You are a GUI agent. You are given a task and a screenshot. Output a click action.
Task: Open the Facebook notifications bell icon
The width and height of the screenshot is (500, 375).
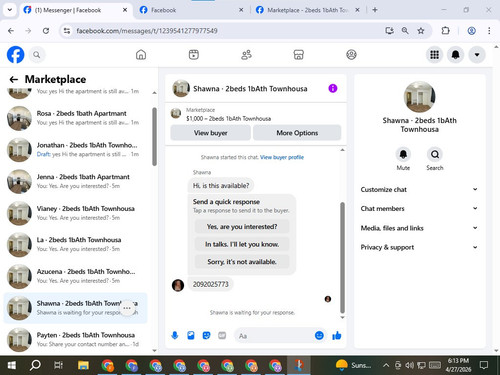[456, 55]
